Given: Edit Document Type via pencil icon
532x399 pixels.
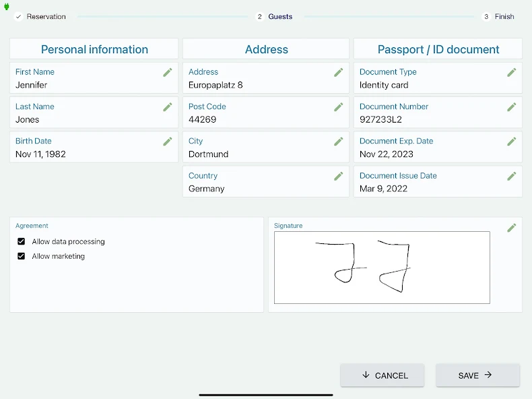Looking at the screenshot, I should [x=512, y=72].
